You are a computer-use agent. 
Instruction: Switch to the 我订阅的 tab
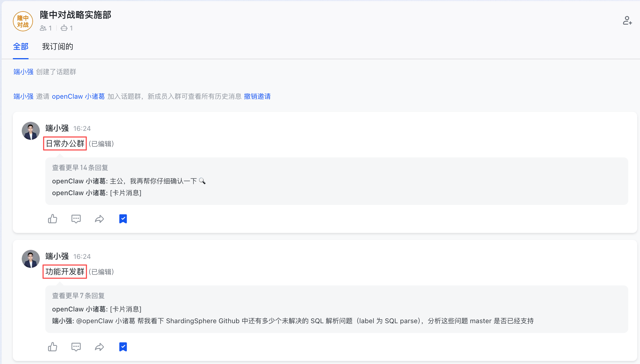point(58,46)
